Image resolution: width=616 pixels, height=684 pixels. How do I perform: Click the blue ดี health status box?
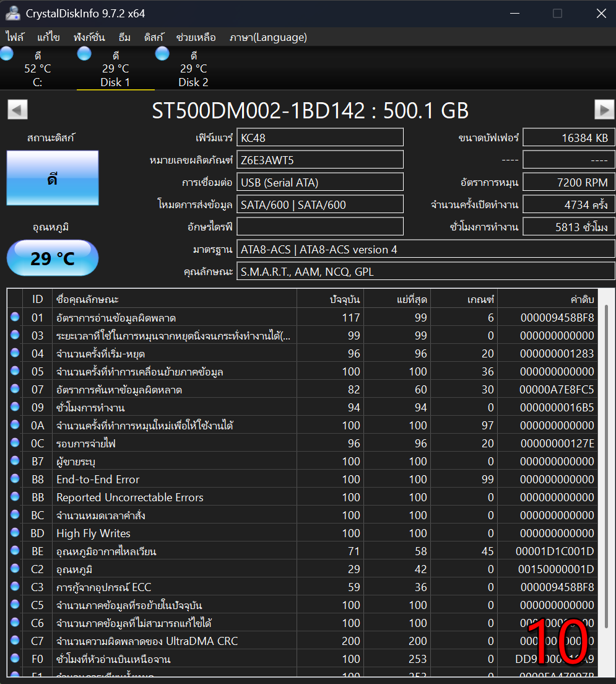click(53, 178)
